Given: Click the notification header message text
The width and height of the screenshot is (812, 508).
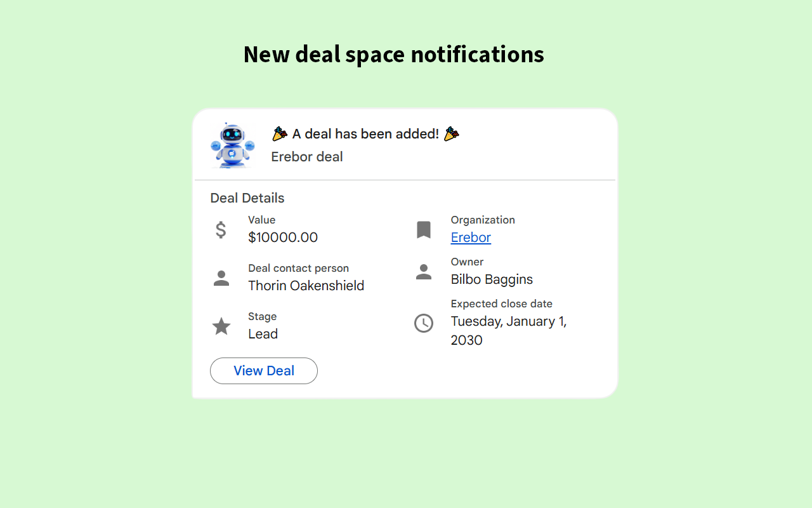Looking at the screenshot, I should pyautogui.click(x=365, y=133).
